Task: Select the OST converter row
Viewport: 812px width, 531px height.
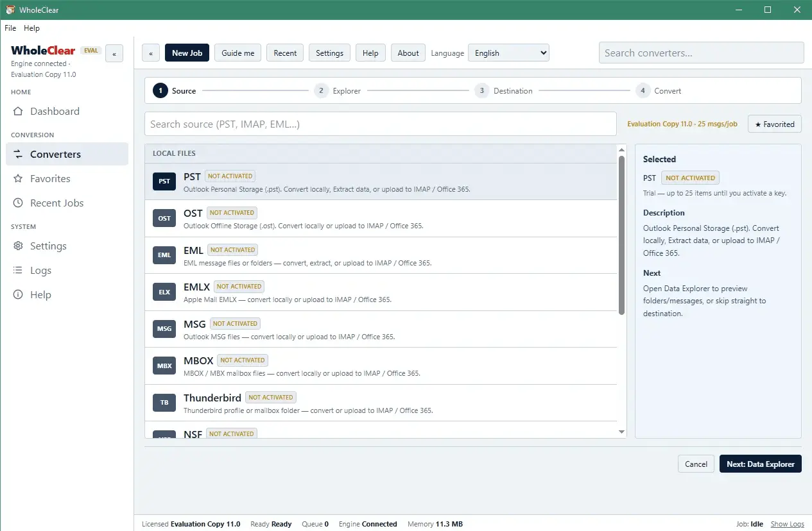Action: click(x=381, y=219)
